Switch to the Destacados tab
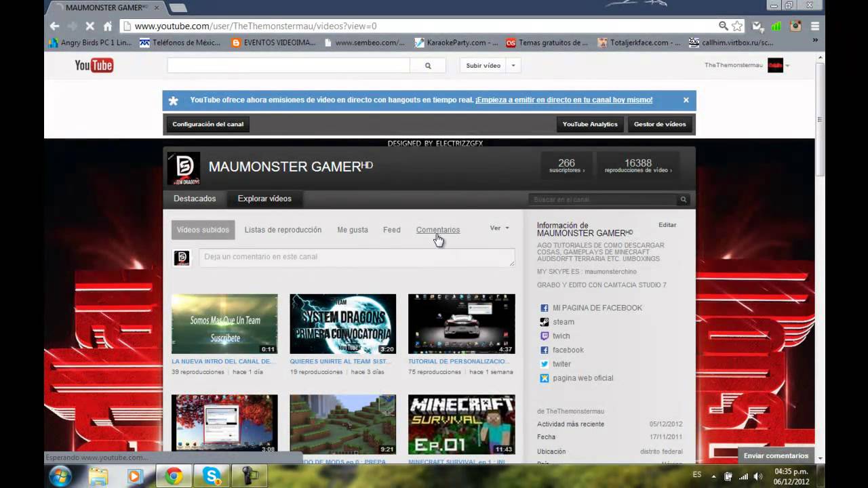The image size is (868, 488). tap(195, 199)
